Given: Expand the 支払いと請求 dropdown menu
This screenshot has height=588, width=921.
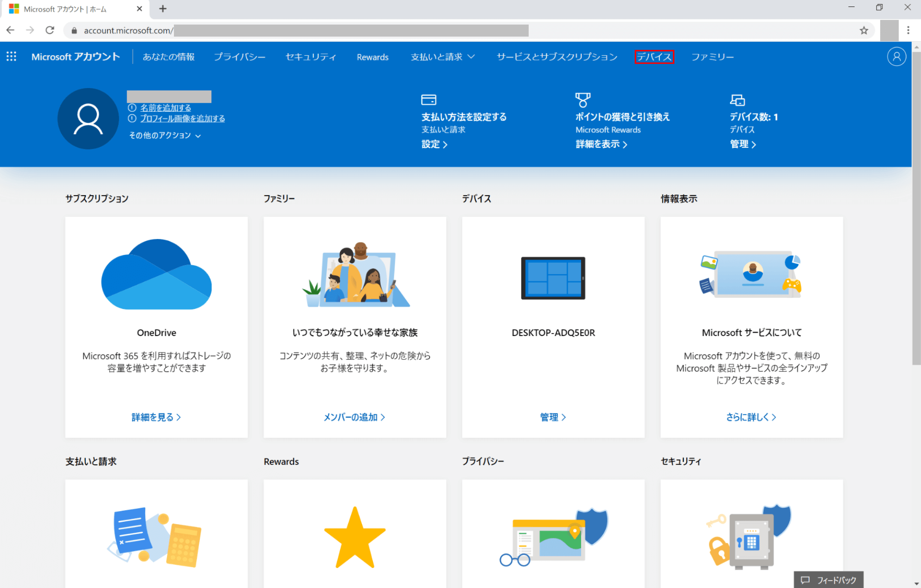Looking at the screenshot, I should [443, 57].
